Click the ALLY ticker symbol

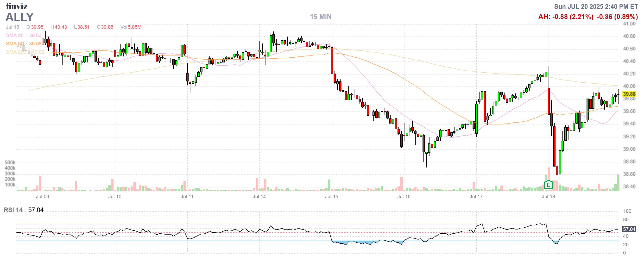click(x=19, y=17)
